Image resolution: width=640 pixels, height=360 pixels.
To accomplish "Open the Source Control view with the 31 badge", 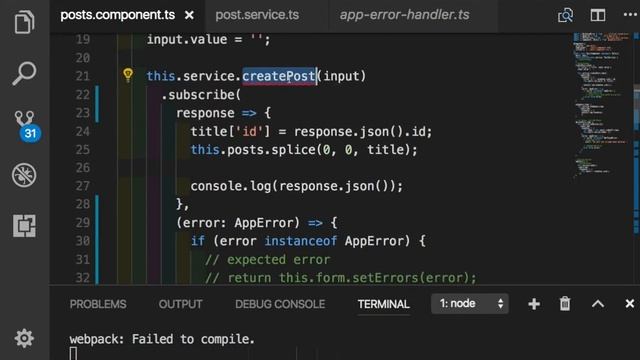I will coord(26,126).
